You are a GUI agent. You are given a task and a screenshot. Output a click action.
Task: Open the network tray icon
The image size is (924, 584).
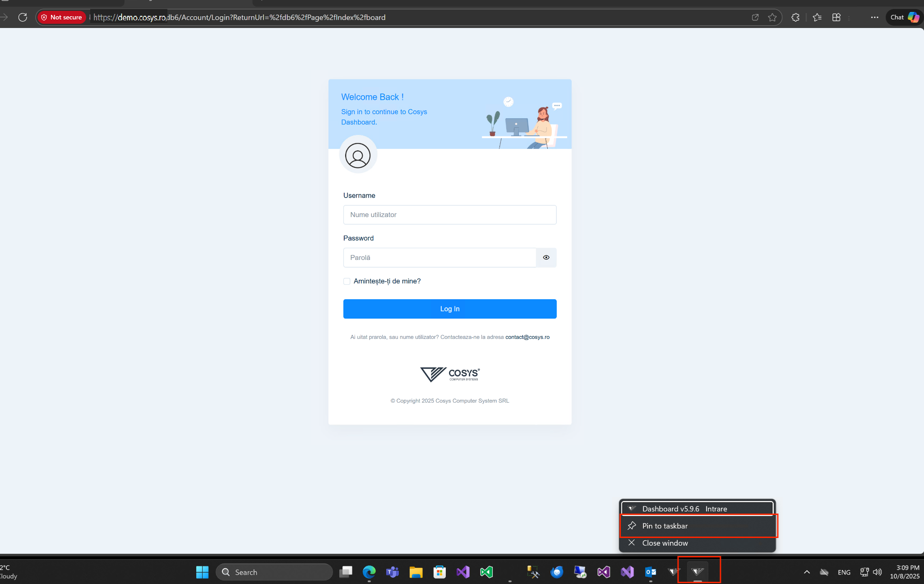tap(864, 572)
